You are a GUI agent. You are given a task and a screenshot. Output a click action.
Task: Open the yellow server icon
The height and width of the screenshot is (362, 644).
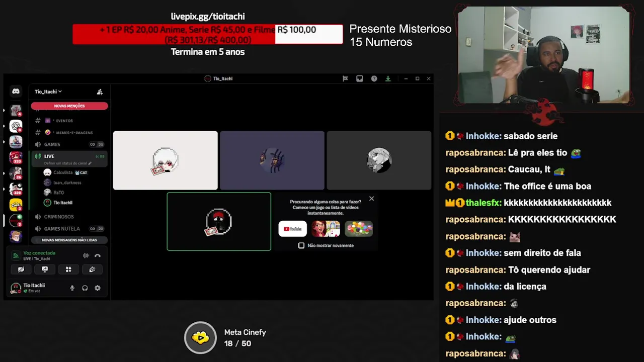(x=16, y=205)
